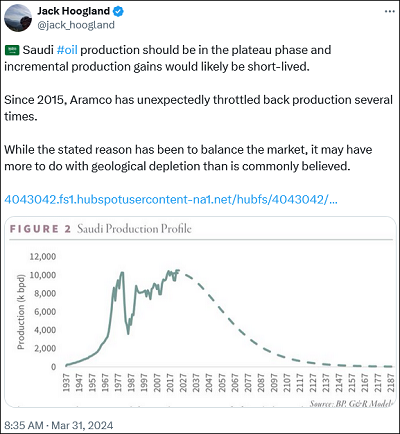Click the 12,000 y-axis label

click(43, 257)
